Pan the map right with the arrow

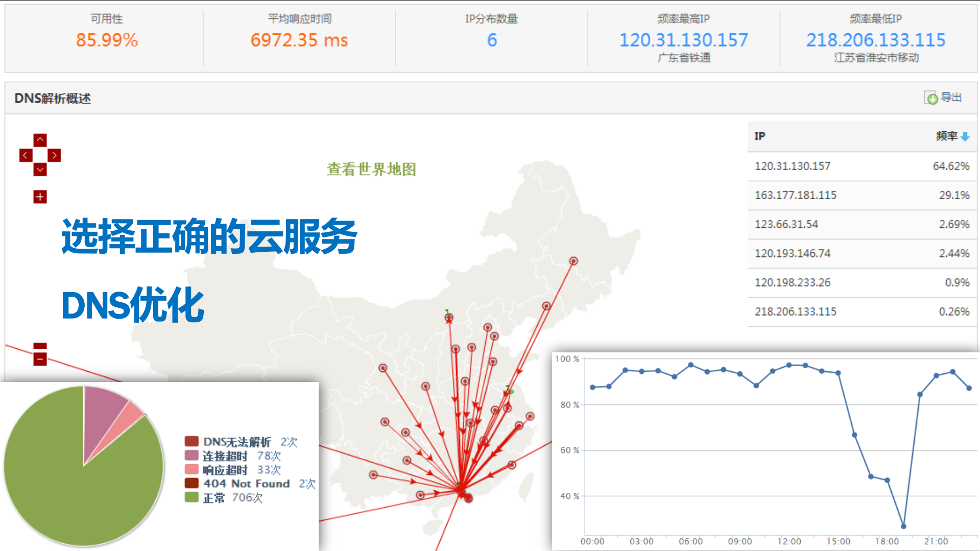[x=54, y=155]
